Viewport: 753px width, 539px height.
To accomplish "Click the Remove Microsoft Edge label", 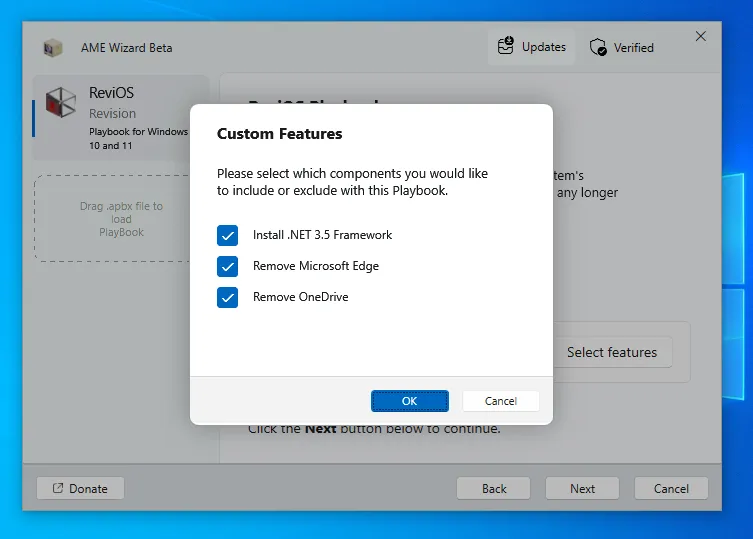I will click(x=316, y=266).
